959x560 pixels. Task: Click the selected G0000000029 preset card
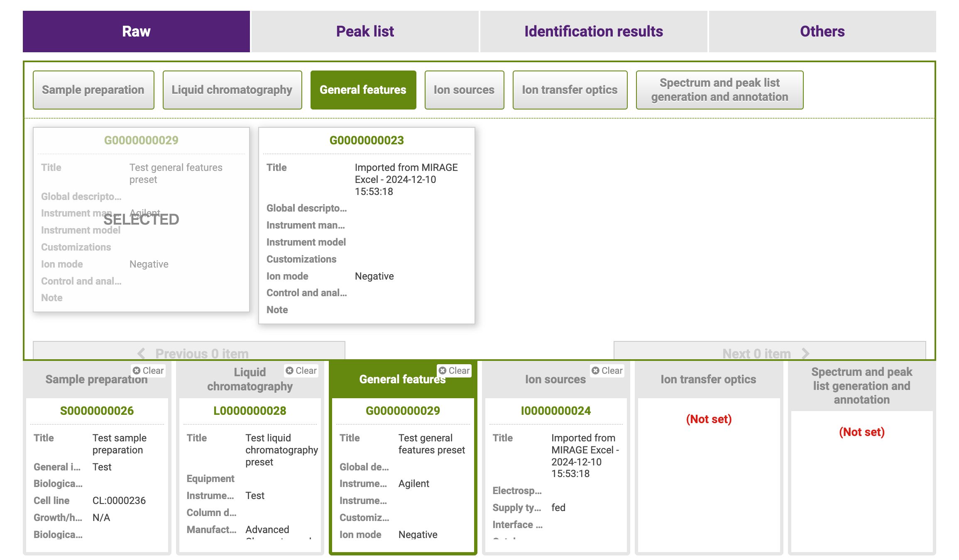click(141, 219)
